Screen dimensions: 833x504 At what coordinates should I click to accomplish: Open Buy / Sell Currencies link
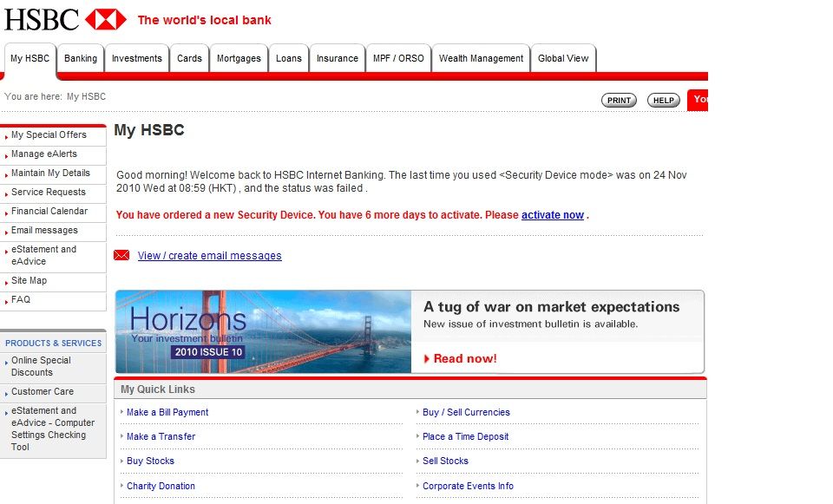coord(467,412)
